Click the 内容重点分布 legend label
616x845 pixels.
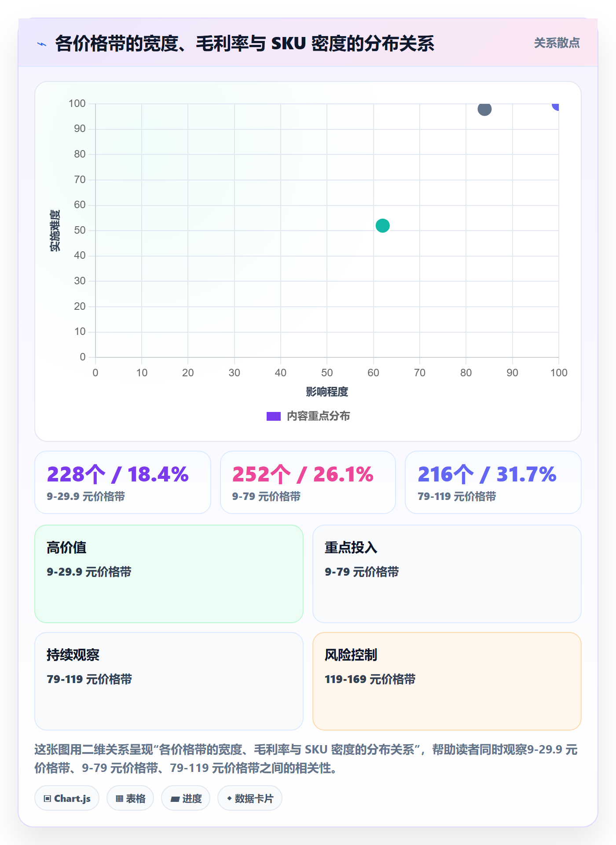click(318, 416)
